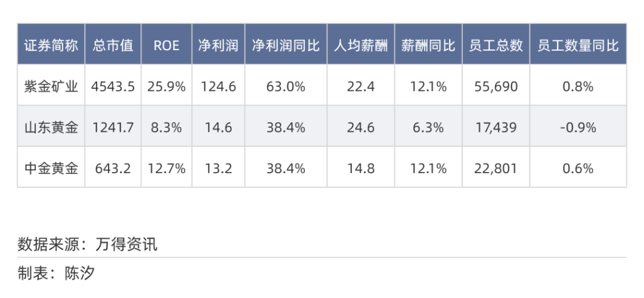Select the 紫金矿业 row name cell

pos(51,87)
